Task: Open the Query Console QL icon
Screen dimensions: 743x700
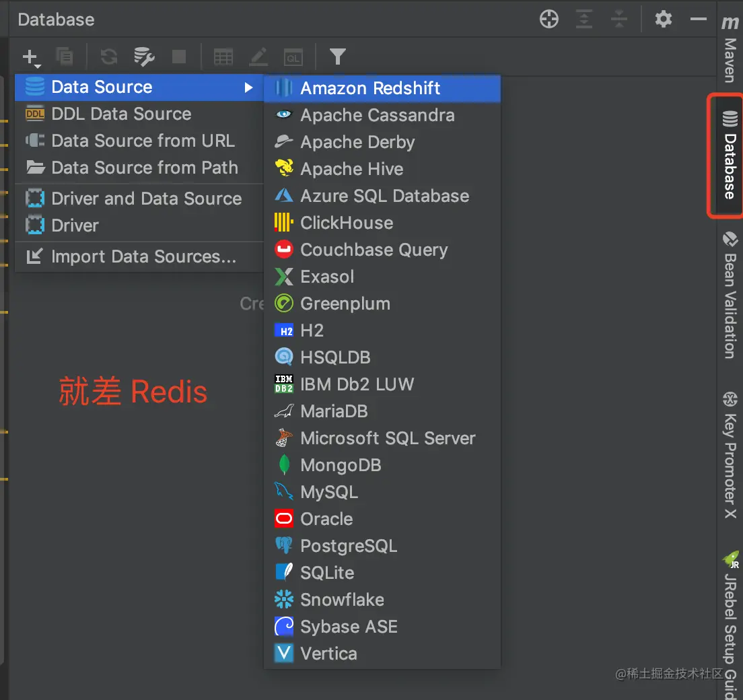Action: (293, 57)
